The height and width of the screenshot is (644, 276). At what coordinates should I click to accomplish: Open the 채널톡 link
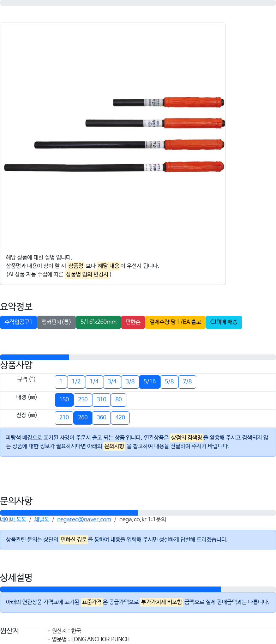click(x=42, y=519)
